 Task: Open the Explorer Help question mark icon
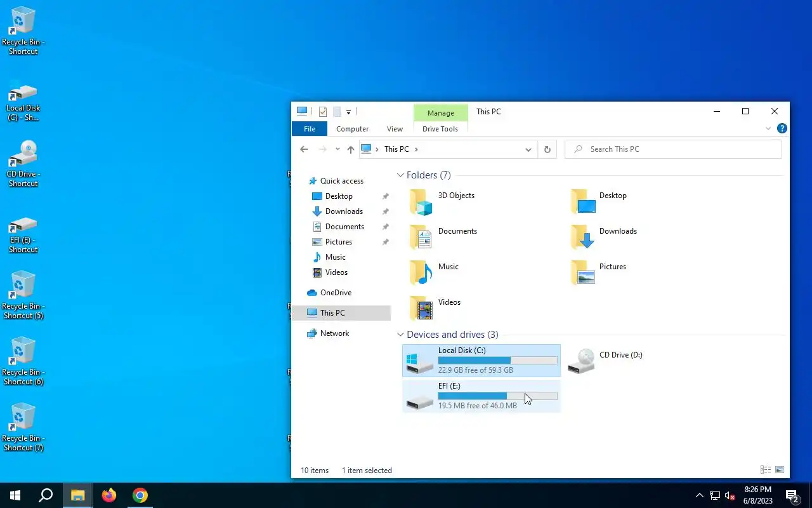point(782,128)
